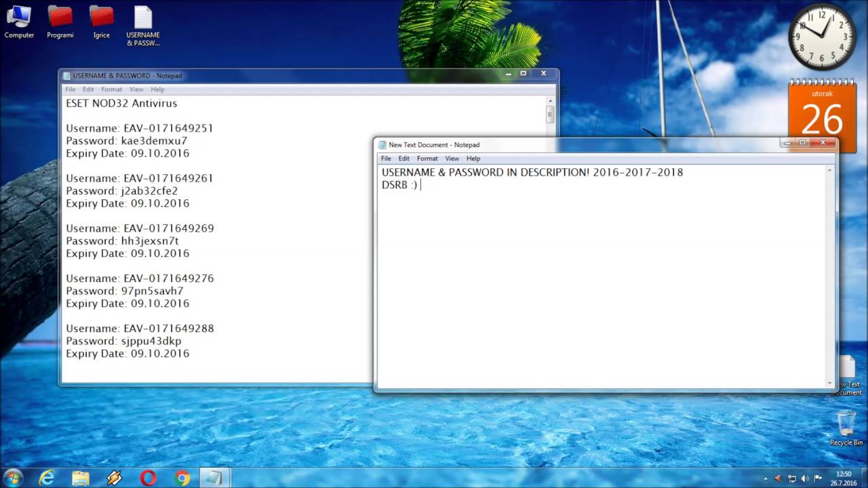868x488 pixels.
Task: Click scrollbar thumb in USERNAME & PASSWORD Notepad
Action: (x=550, y=115)
